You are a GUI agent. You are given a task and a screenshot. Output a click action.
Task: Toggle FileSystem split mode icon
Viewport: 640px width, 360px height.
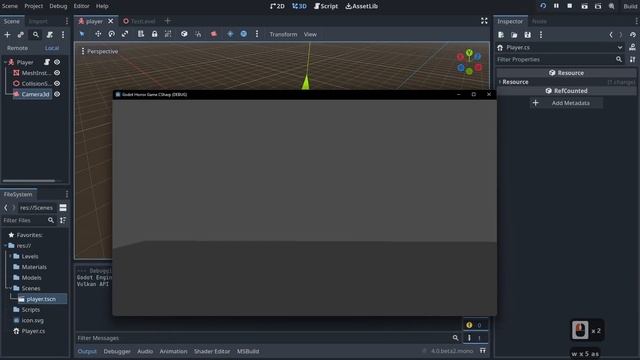tap(63, 208)
